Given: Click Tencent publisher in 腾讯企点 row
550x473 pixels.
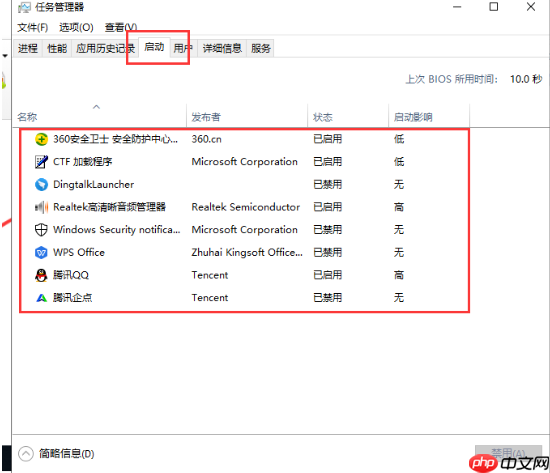Looking at the screenshot, I should (x=210, y=298).
